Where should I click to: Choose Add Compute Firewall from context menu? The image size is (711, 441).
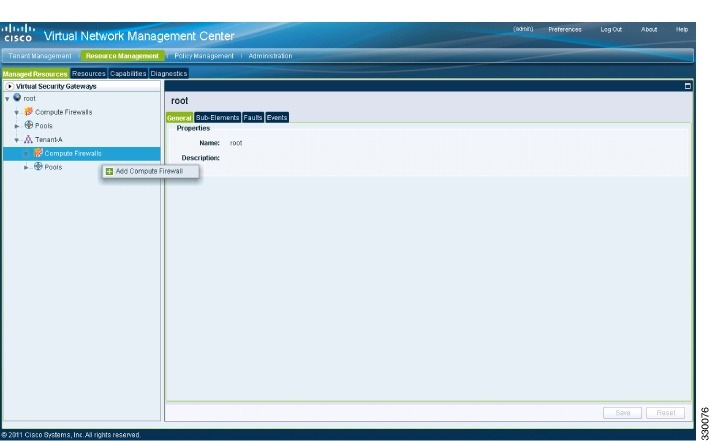(x=150, y=171)
